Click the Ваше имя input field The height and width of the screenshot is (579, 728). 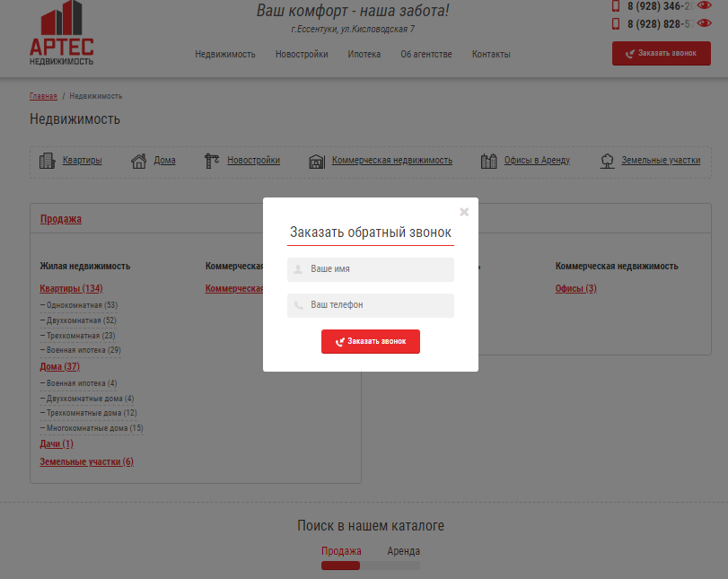371,269
